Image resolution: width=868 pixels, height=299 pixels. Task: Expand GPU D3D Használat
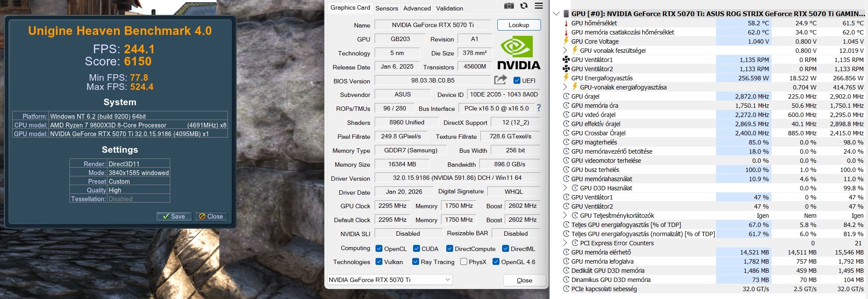[565, 188]
